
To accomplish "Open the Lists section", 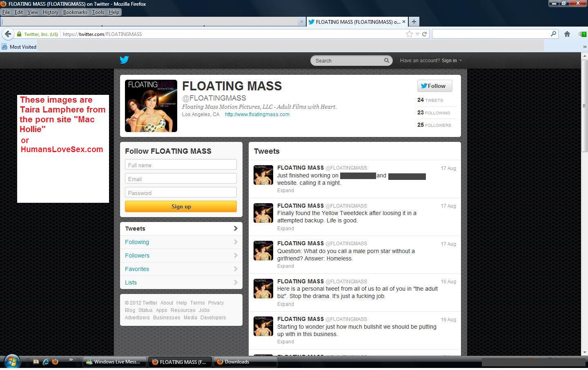I will 181,283.
